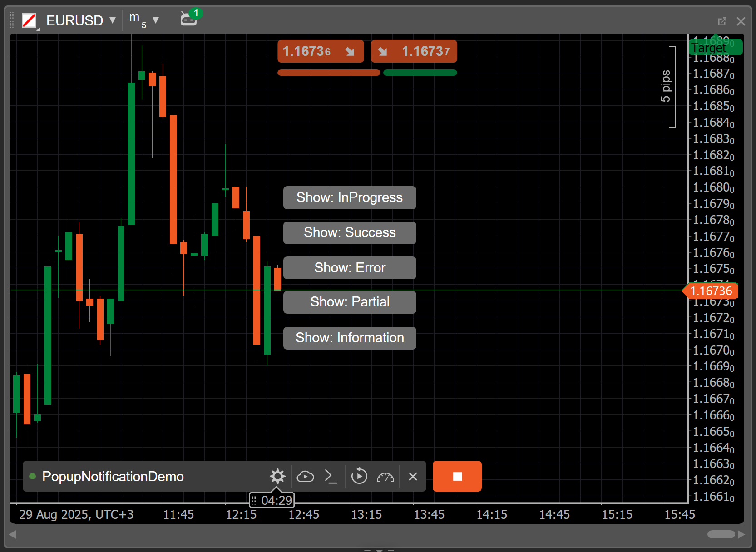
Task: Click the Show: Partial button
Action: pos(349,302)
